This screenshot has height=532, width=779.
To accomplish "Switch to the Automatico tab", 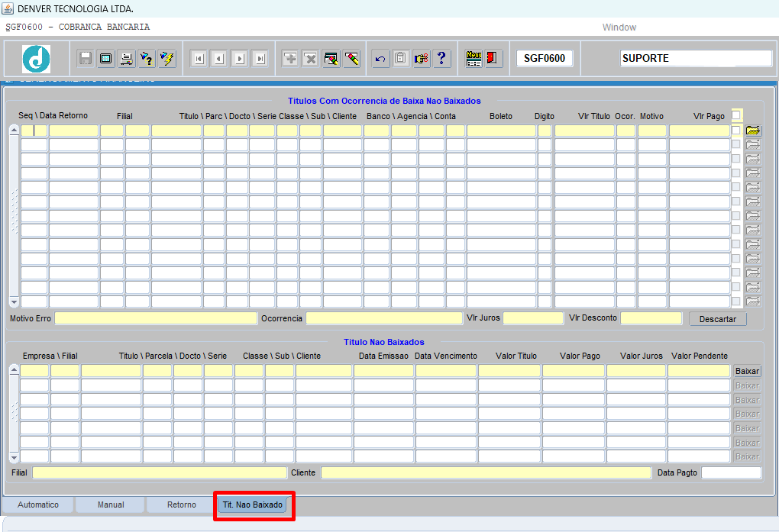I will 38,505.
